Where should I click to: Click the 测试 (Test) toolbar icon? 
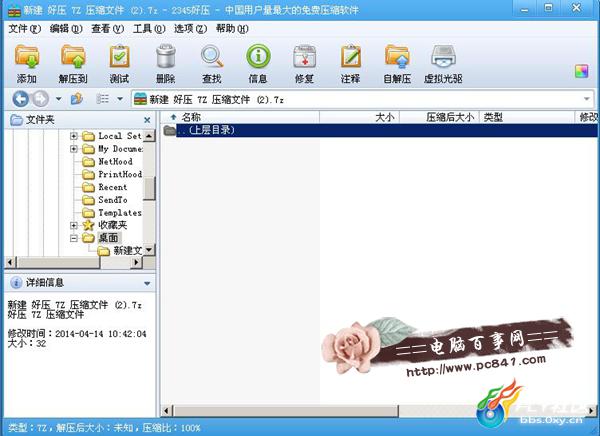pyautogui.click(x=119, y=57)
